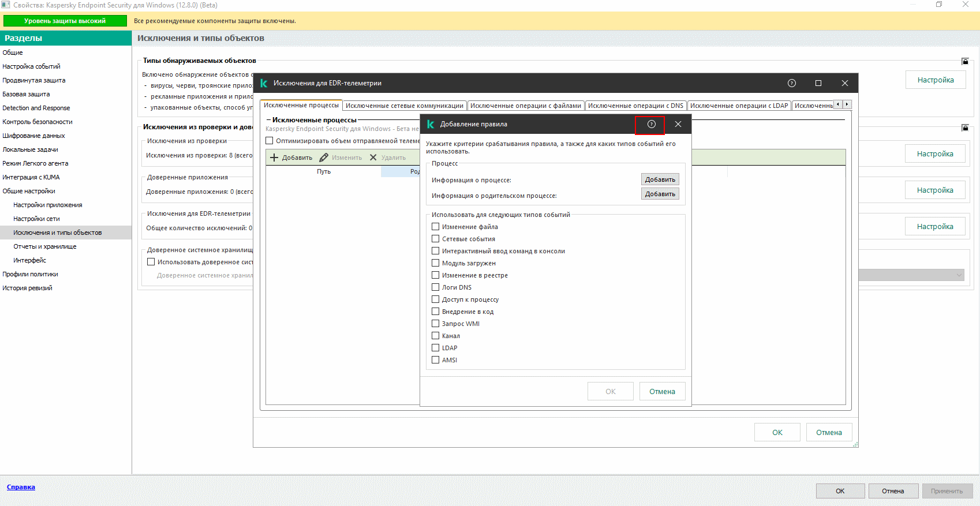The image size is (980, 506).
Task: Tick the Изменение в реестре checkbox
Action: point(436,275)
